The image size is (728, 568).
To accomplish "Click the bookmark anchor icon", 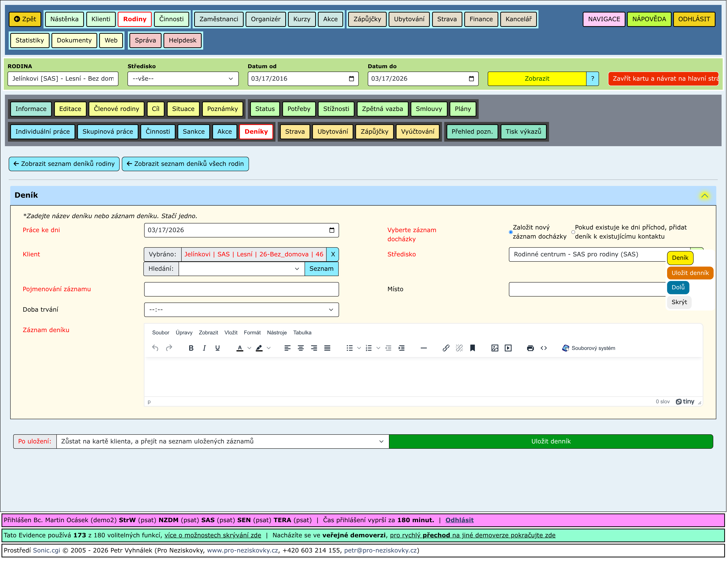I will click(x=472, y=348).
